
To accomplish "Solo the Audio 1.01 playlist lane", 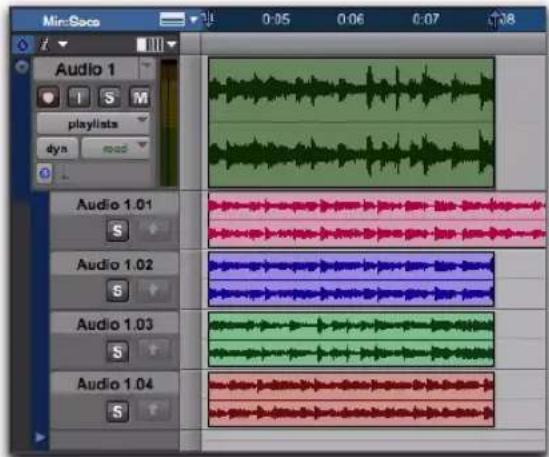I will [x=117, y=230].
